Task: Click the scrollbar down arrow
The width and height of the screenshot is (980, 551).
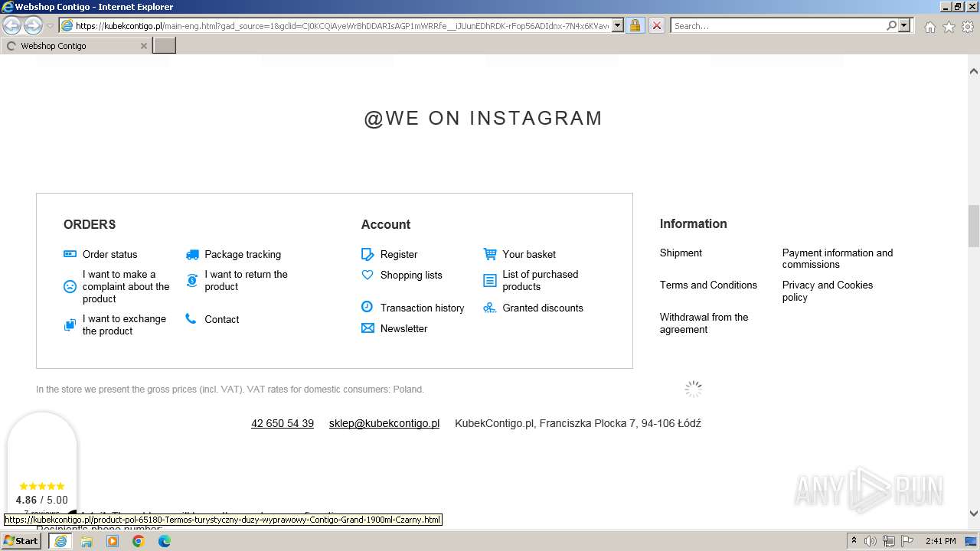Action: 974,514
